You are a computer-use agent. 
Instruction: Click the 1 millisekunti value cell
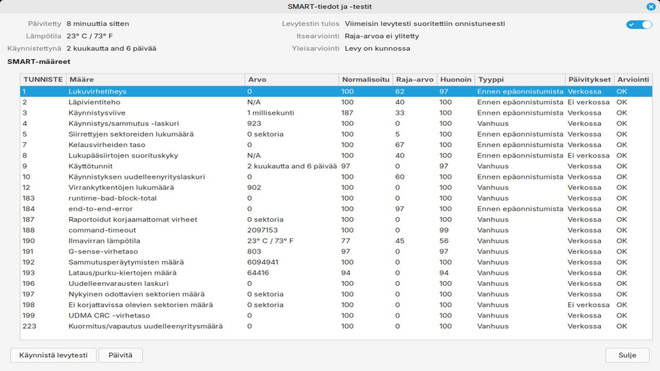coord(271,113)
